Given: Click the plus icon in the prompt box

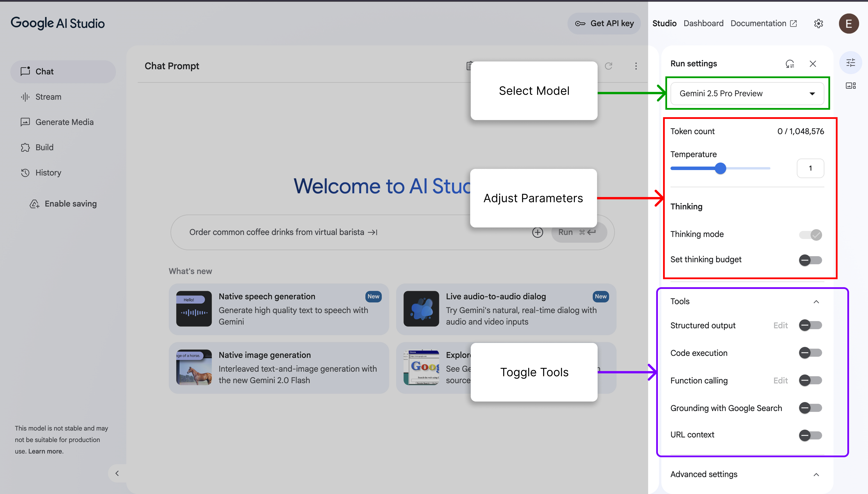Looking at the screenshot, I should point(537,232).
